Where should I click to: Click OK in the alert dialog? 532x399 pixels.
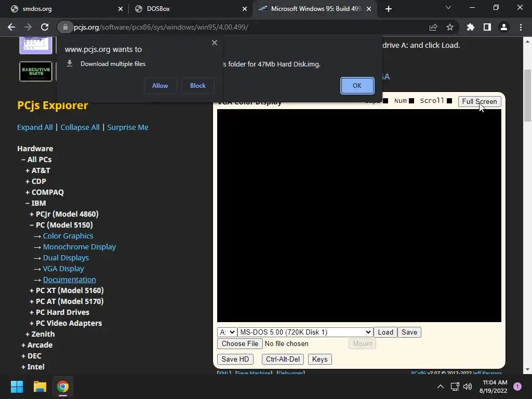(x=357, y=86)
